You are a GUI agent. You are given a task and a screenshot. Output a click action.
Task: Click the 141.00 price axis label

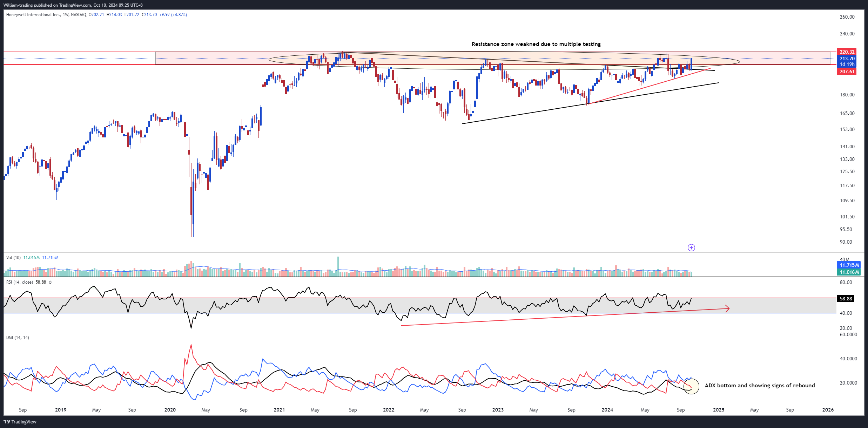tap(847, 147)
